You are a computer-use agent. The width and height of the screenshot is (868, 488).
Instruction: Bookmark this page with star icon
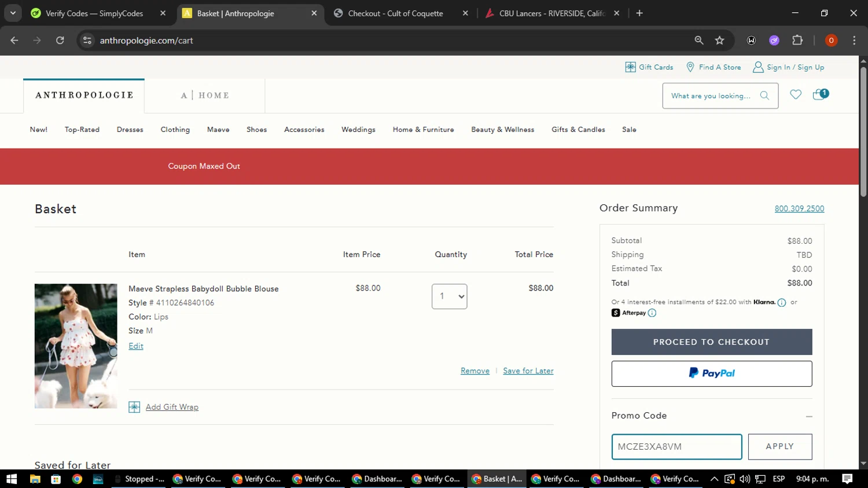coord(719,40)
